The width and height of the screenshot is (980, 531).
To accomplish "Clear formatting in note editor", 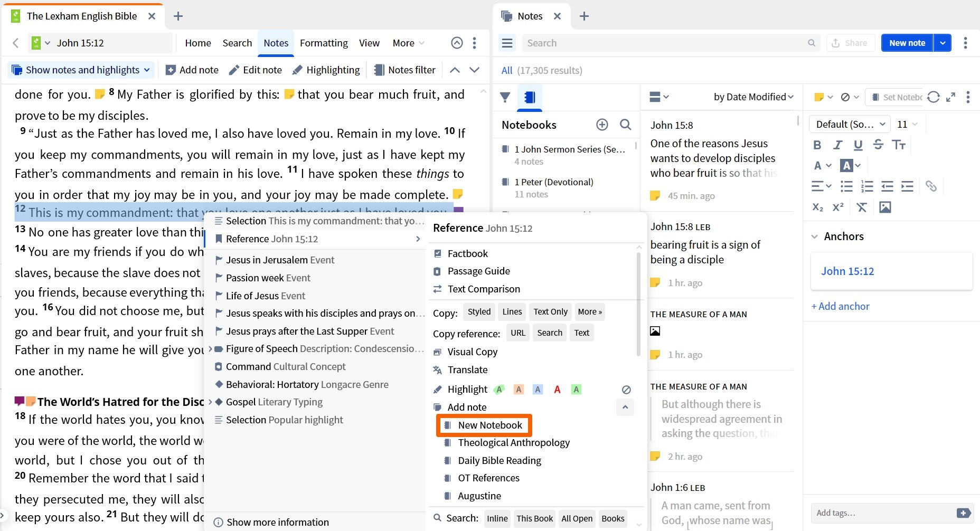I will tap(862, 207).
